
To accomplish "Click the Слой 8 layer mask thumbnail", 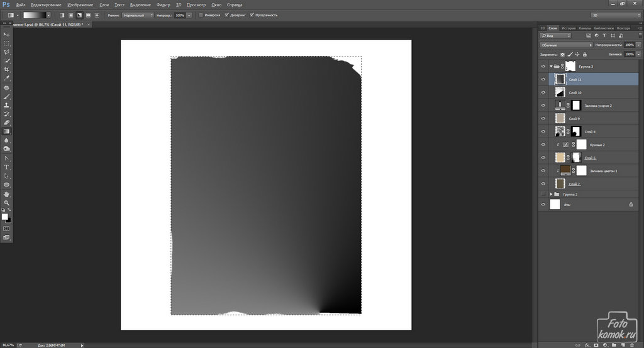I will [575, 131].
